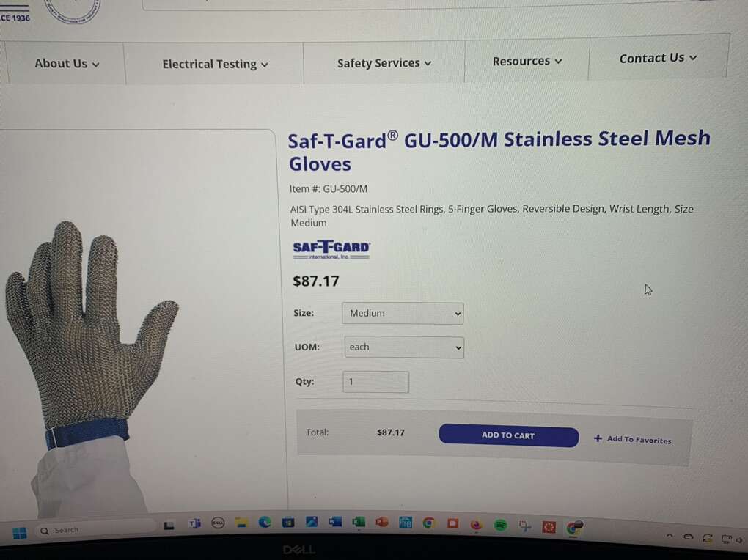The width and height of the screenshot is (748, 560).
Task: Open the About Us menu
Action: (67, 64)
